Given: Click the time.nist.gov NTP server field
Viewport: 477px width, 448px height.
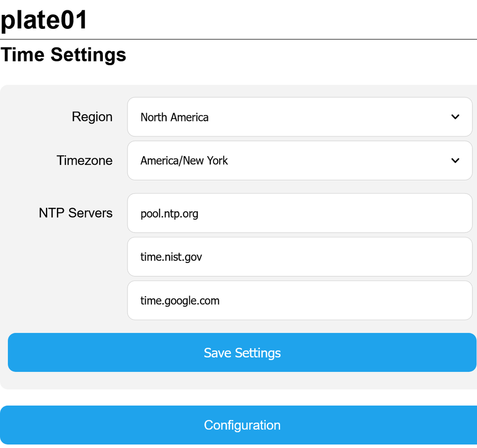Looking at the screenshot, I should 299,257.
